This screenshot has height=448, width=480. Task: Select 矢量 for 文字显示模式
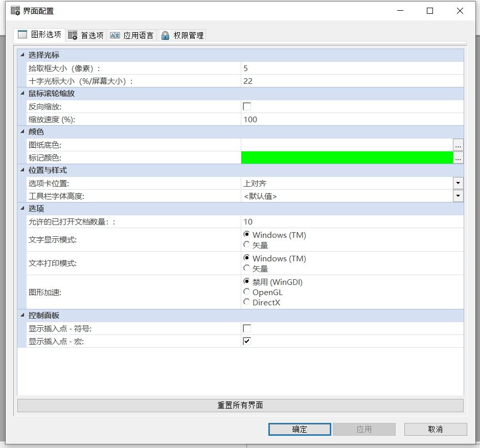coord(247,245)
